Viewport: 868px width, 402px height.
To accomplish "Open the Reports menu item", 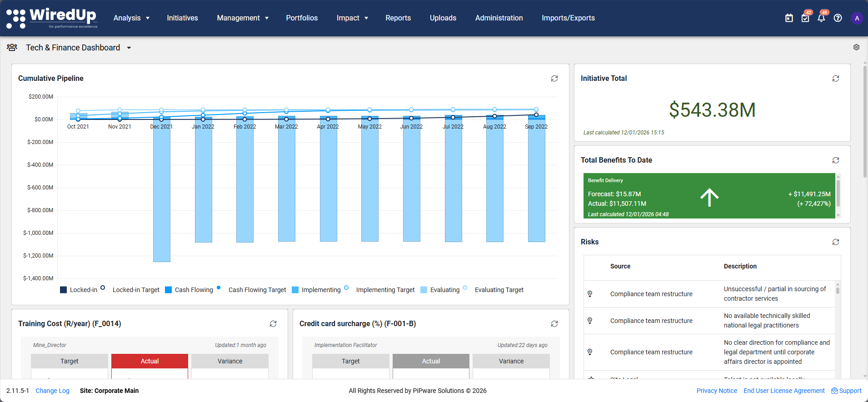I will coord(398,18).
